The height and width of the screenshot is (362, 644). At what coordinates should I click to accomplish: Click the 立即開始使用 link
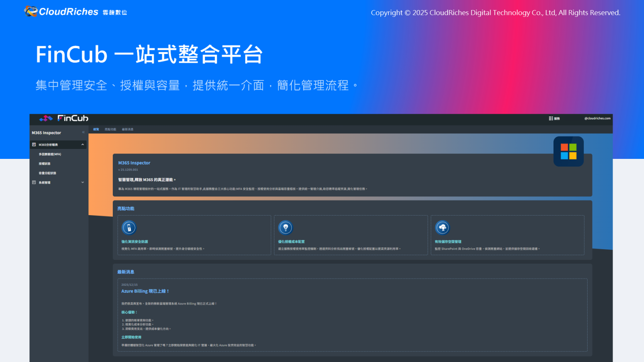click(131, 337)
